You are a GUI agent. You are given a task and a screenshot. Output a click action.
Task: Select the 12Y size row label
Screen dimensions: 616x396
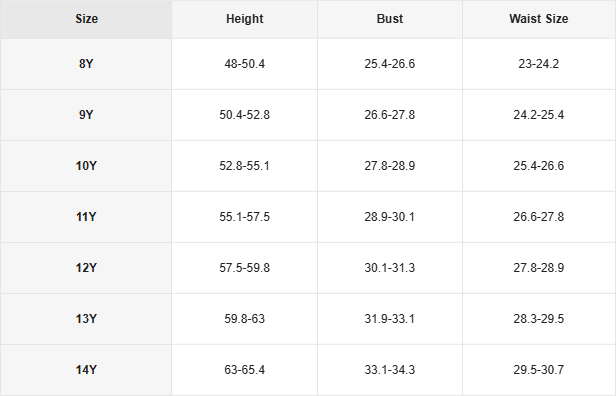[86, 268]
